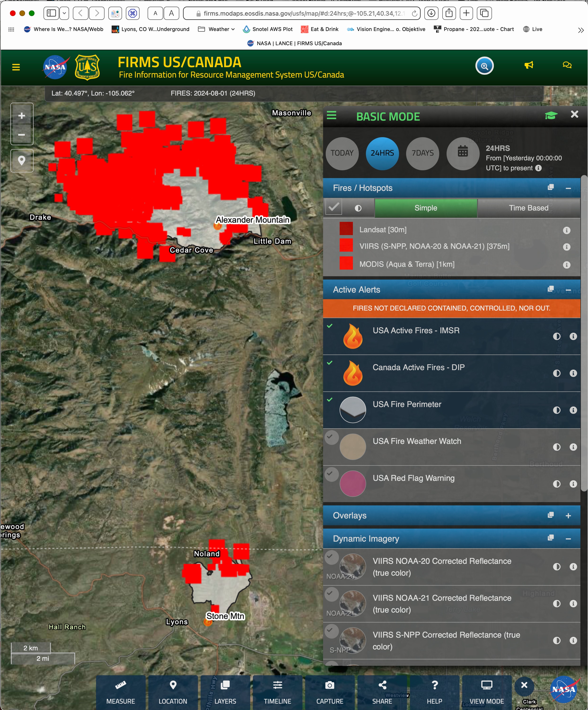Click the graduation cap tutorial icon
The image size is (588, 710).
(551, 115)
